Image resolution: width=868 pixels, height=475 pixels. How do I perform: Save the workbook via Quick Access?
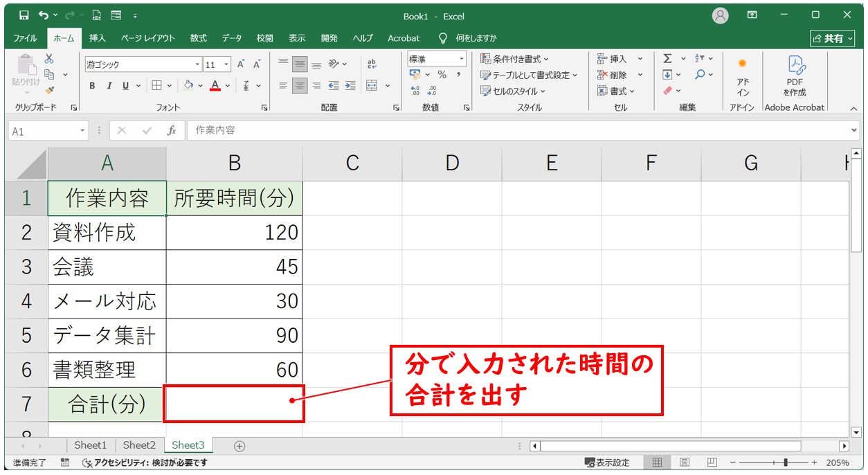point(24,15)
